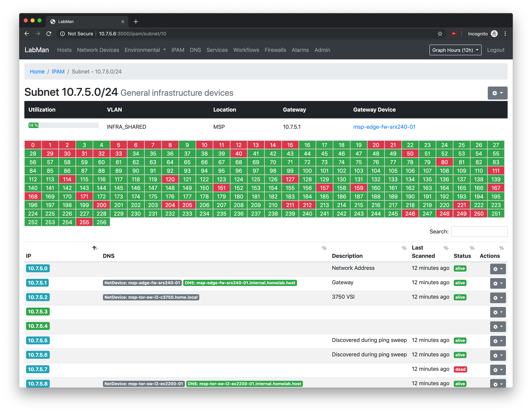Screen dimensions: 532x413
Task: Click the browser back arrow
Action: [27, 34]
